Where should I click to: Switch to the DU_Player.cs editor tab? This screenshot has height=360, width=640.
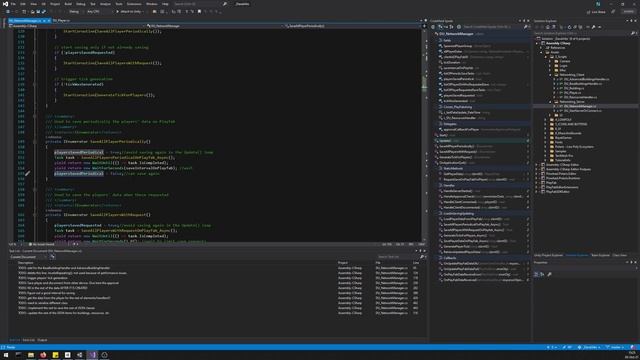tap(61, 20)
